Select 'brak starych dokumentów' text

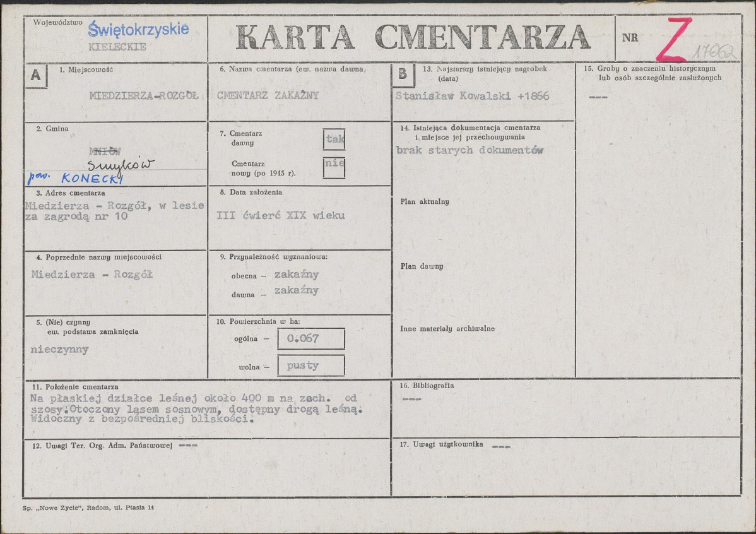click(470, 150)
